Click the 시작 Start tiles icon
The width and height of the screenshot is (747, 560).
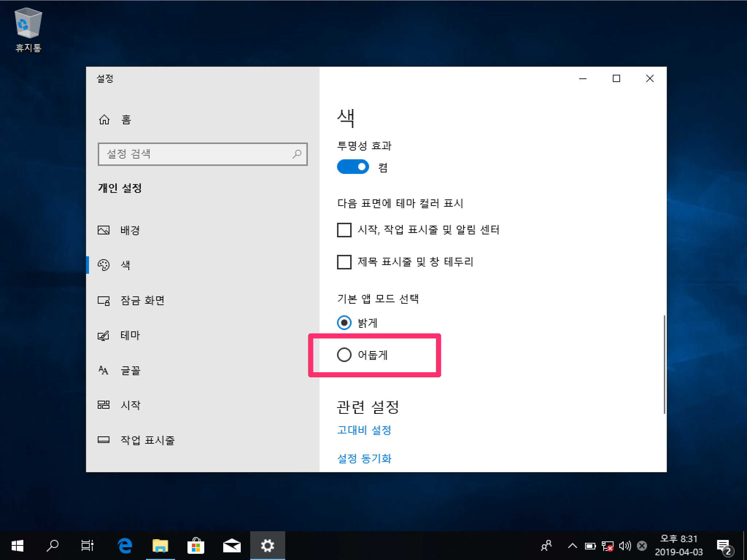point(104,405)
